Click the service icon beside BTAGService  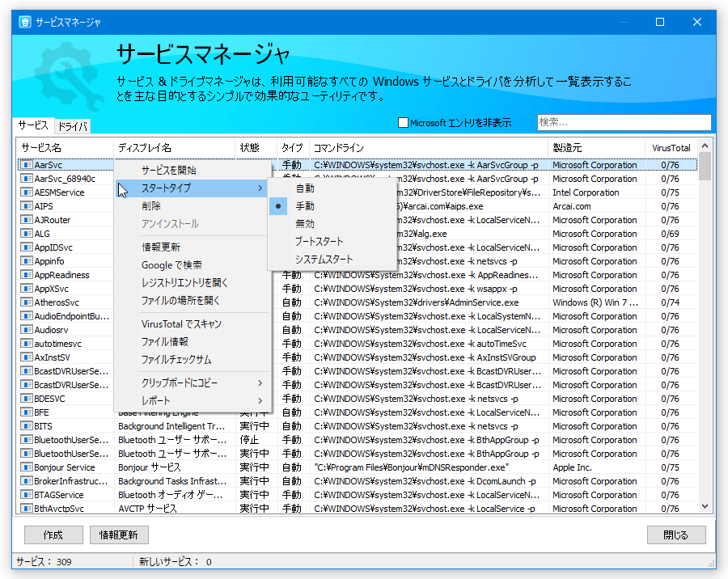tap(27, 495)
